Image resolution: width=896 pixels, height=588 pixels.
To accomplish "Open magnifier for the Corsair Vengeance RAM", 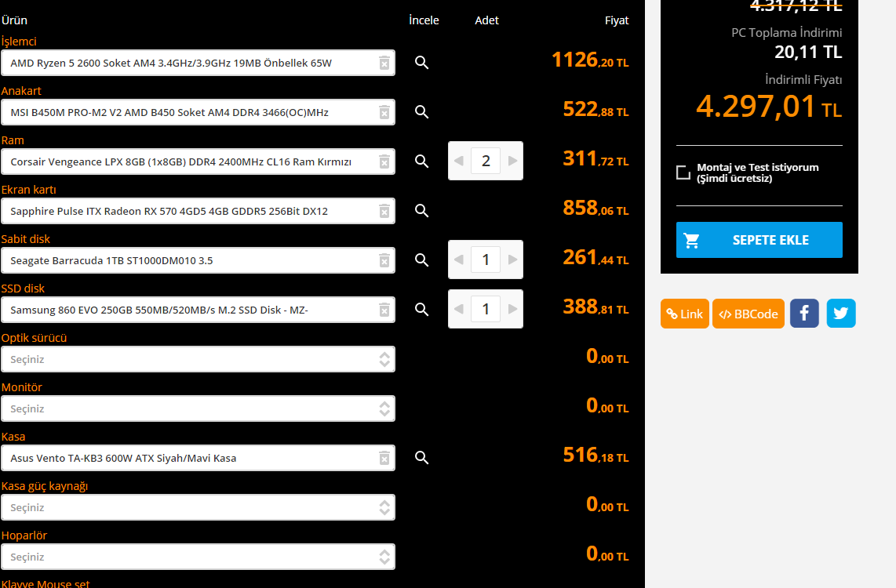I will pyautogui.click(x=421, y=161).
